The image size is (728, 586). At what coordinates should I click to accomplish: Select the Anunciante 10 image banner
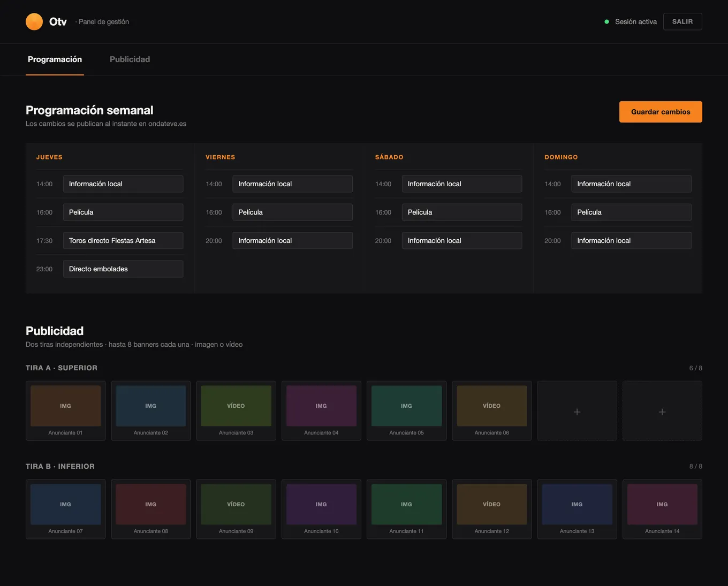[x=321, y=509]
